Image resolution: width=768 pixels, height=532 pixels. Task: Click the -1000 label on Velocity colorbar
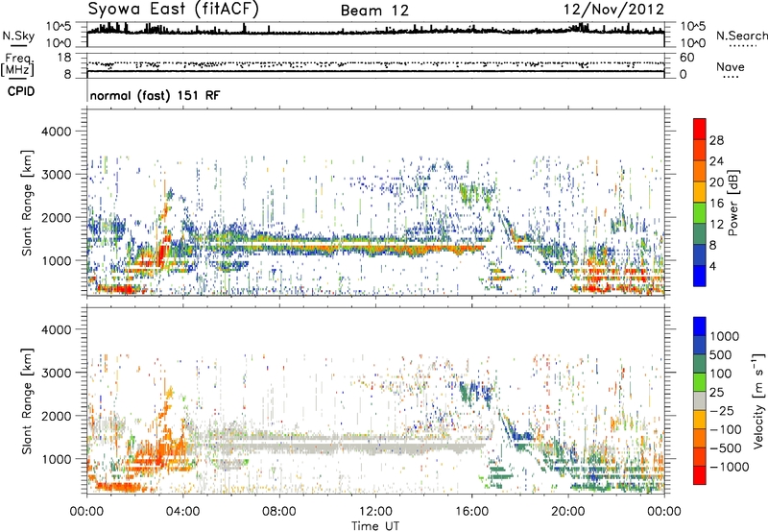tap(730, 467)
